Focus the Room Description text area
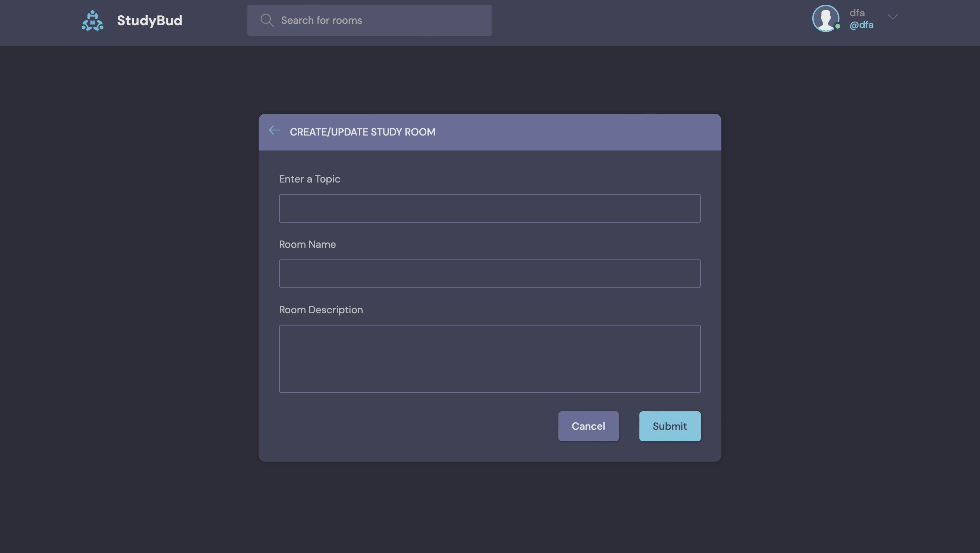 tap(490, 359)
